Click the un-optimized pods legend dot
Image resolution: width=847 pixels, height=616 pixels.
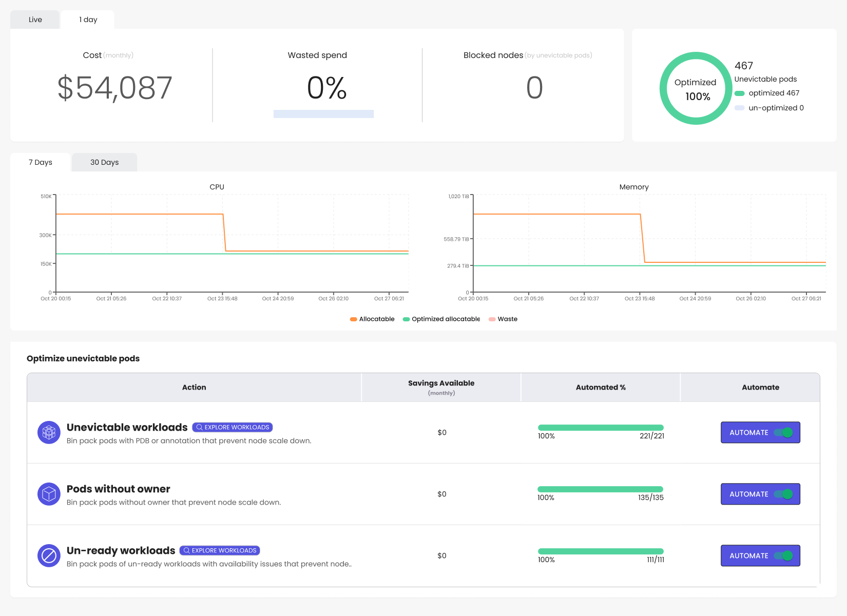click(x=740, y=108)
